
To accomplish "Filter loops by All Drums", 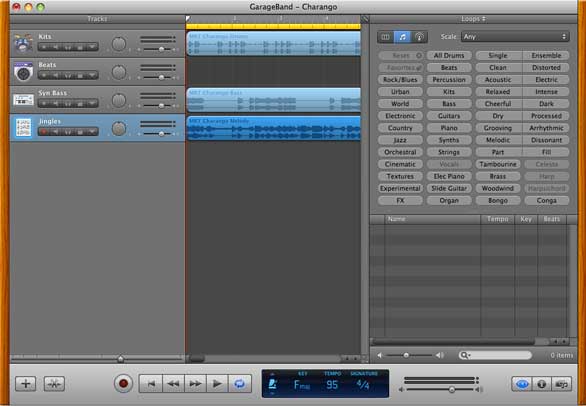I will point(449,55).
